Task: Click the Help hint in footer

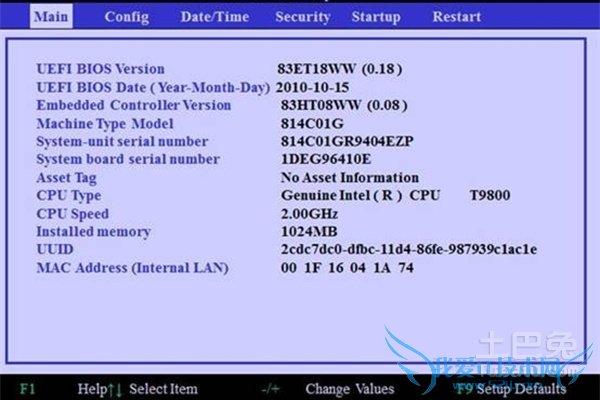Action: pyautogui.click(x=92, y=389)
